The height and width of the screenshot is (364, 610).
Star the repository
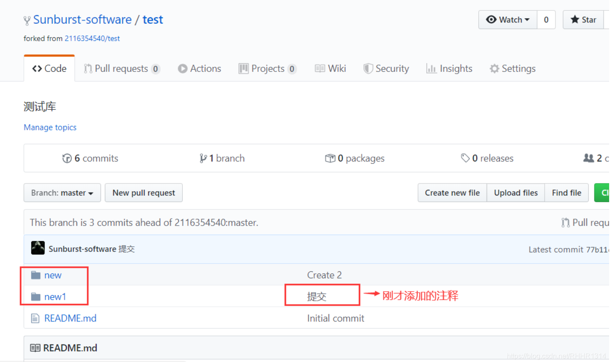point(584,19)
